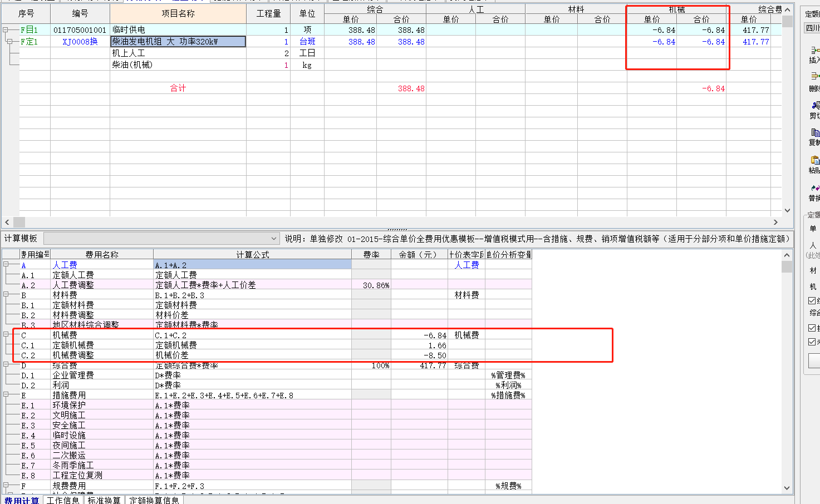Click the 复制 copy icon
Image resolution: width=820 pixels, height=504 pixels.
coord(815,132)
